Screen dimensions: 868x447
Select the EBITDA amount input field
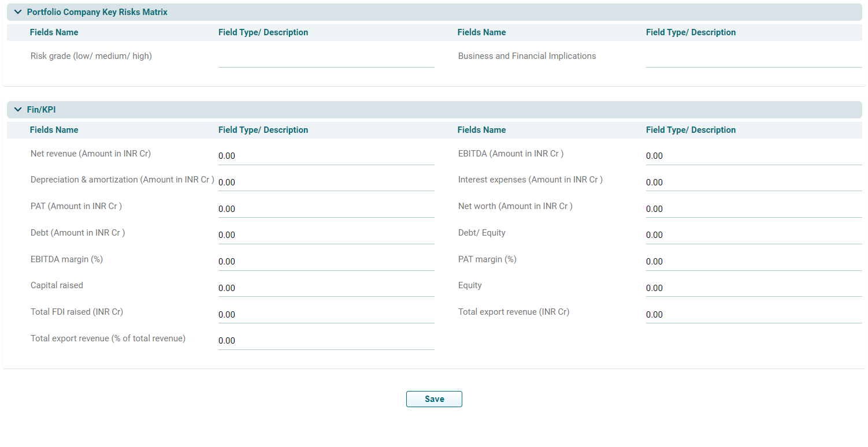pos(754,156)
